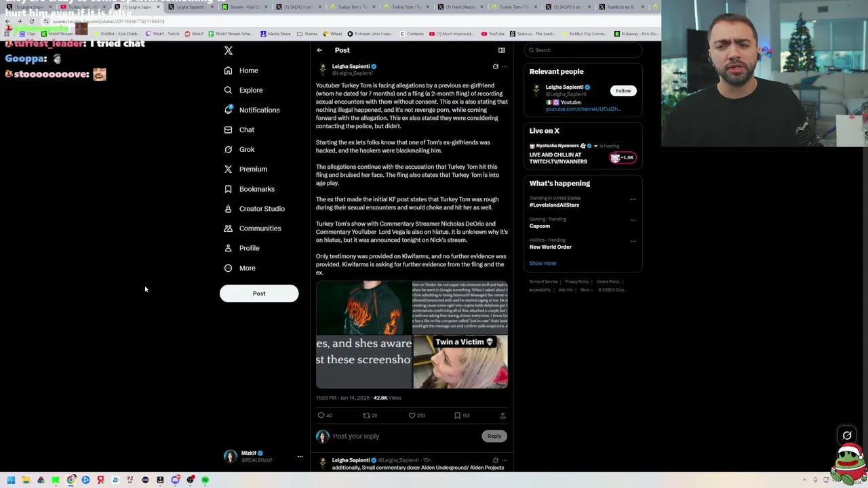This screenshot has height=488, width=868.
Task: Go to Home in X sidebar
Action: 241,70
